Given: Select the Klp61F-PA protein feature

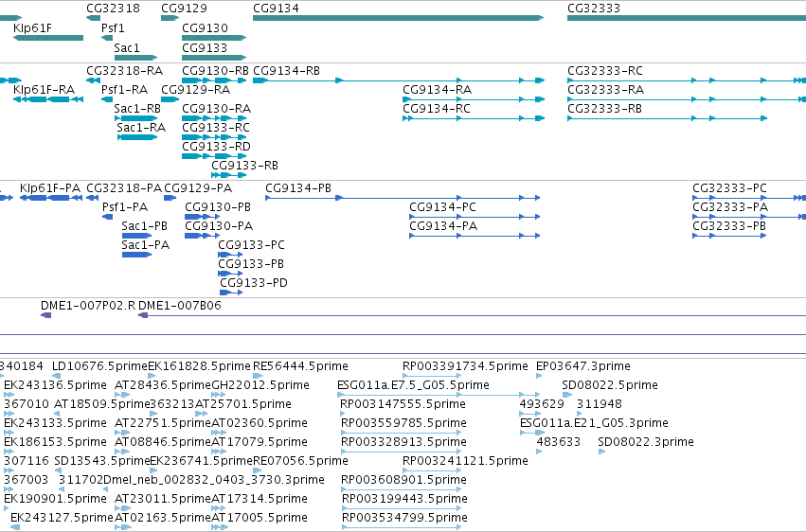Looking at the screenshot, I should click(x=51, y=198).
